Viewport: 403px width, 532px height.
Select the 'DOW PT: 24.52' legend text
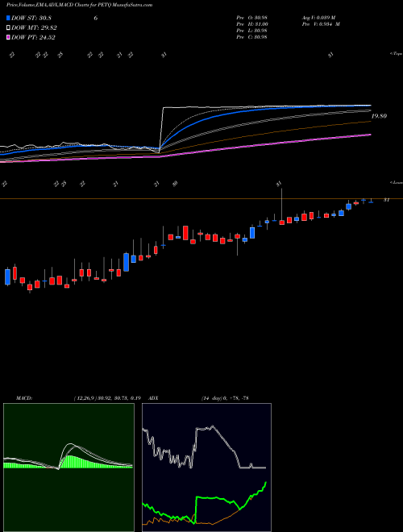(x=33, y=38)
